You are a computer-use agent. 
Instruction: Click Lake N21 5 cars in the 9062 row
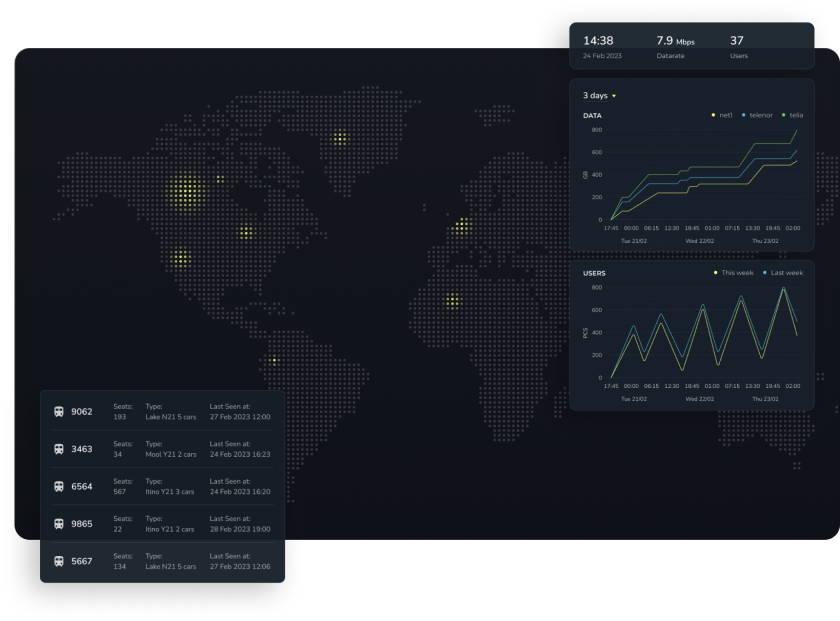coord(171,417)
